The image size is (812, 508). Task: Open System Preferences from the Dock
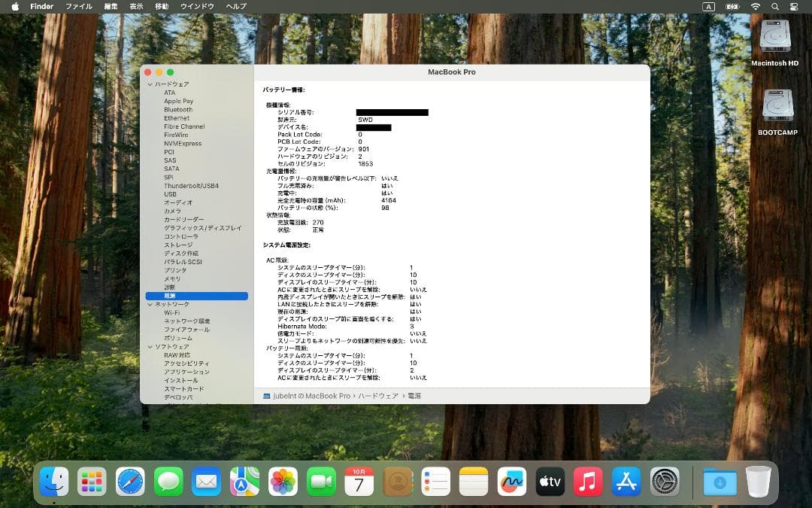click(664, 479)
